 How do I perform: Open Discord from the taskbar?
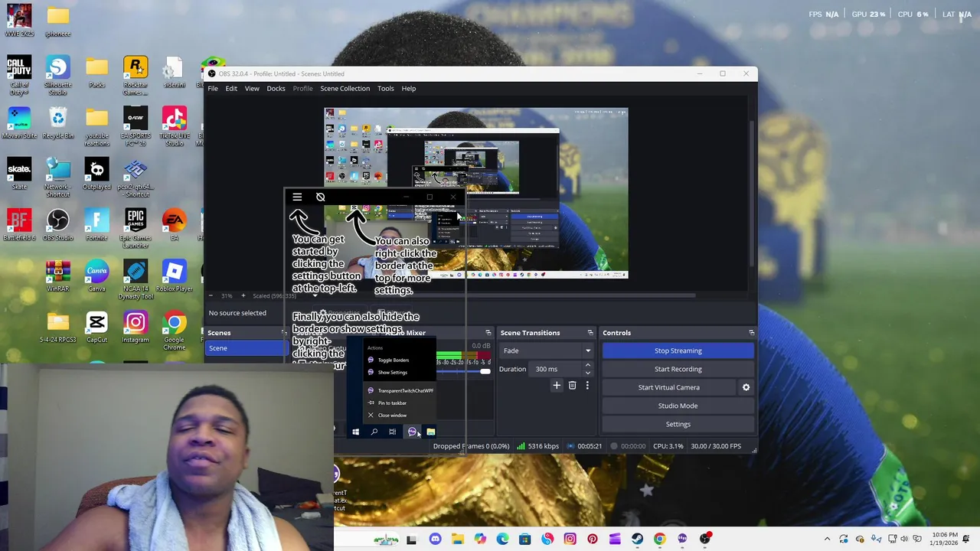[436, 539]
